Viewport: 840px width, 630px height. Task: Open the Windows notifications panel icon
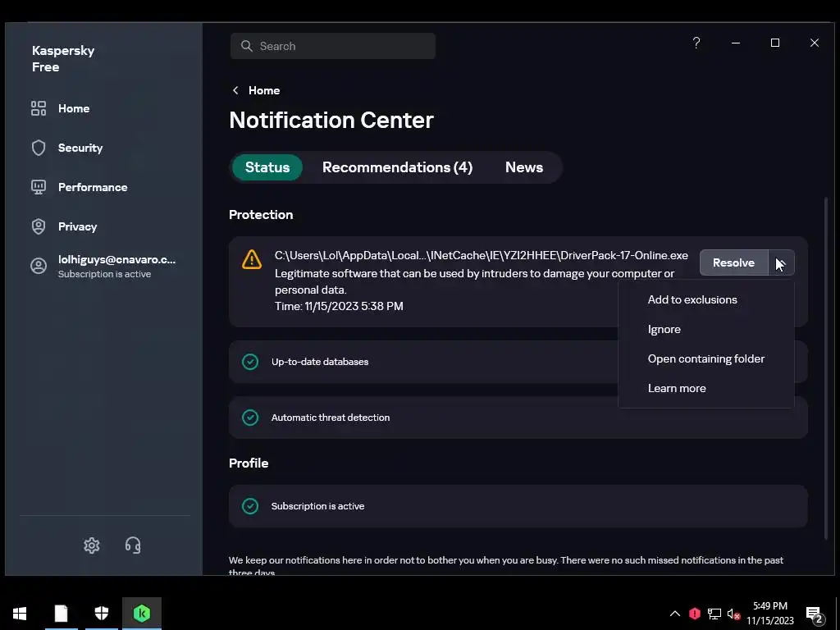pyautogui.click(x=815, y=614)
